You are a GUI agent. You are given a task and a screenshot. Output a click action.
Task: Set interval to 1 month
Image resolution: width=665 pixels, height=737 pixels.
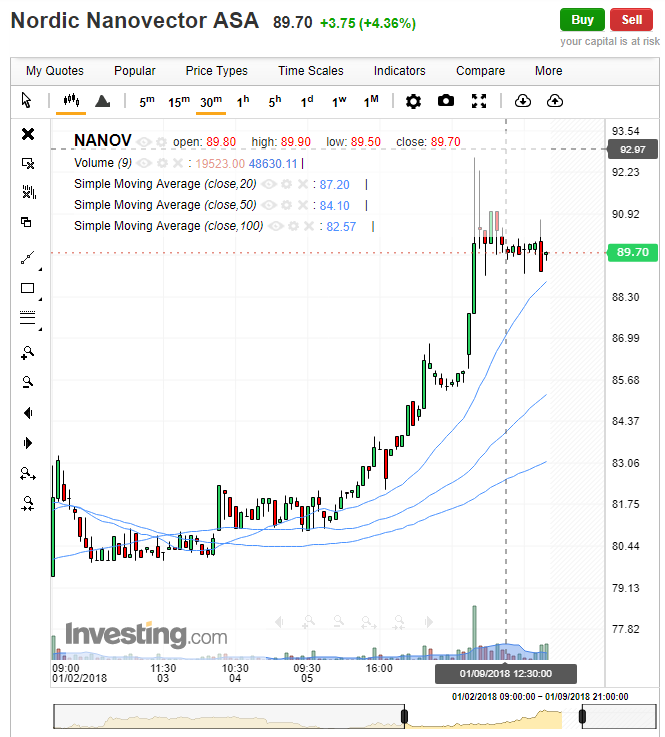371,101
